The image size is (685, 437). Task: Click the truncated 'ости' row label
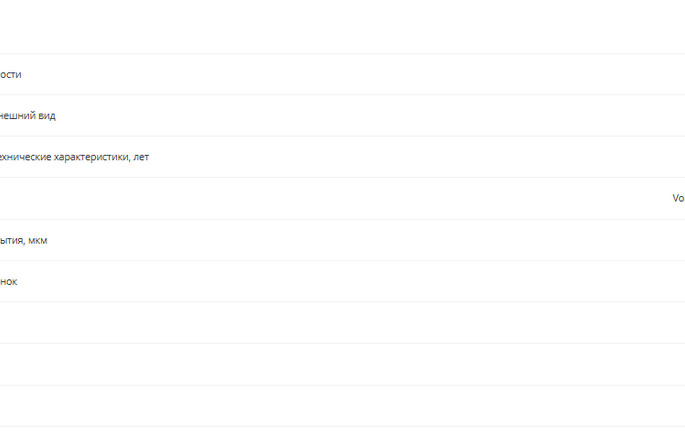[x=10, y=75]
